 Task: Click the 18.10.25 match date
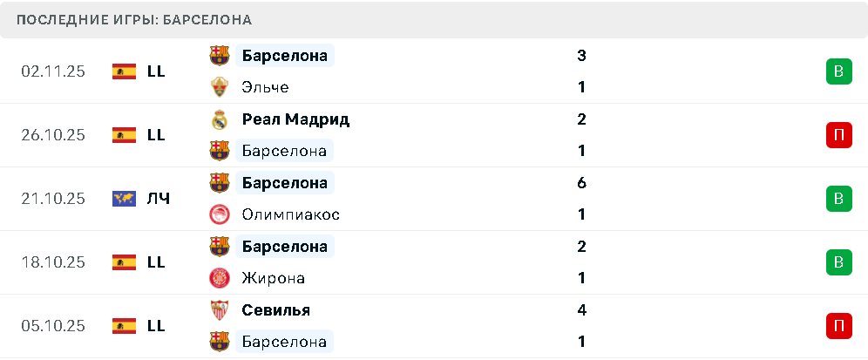(x=53, y=262)
